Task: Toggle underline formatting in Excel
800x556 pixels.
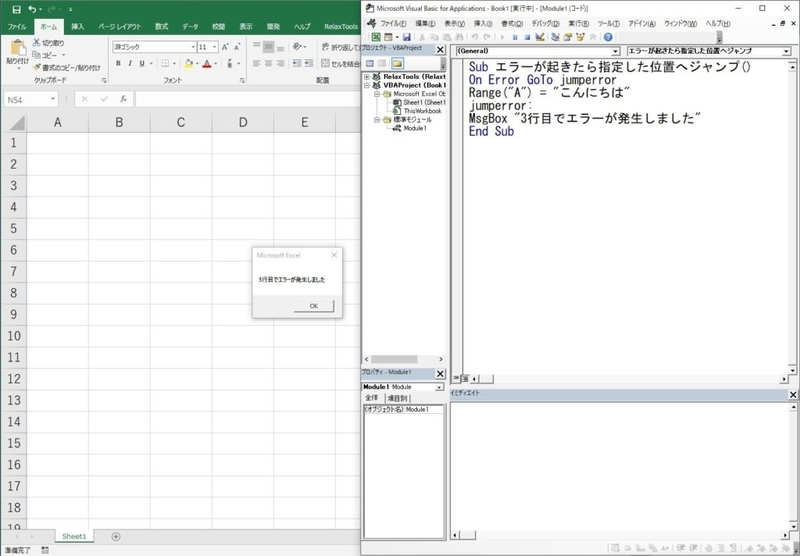Action: (142, 63)
